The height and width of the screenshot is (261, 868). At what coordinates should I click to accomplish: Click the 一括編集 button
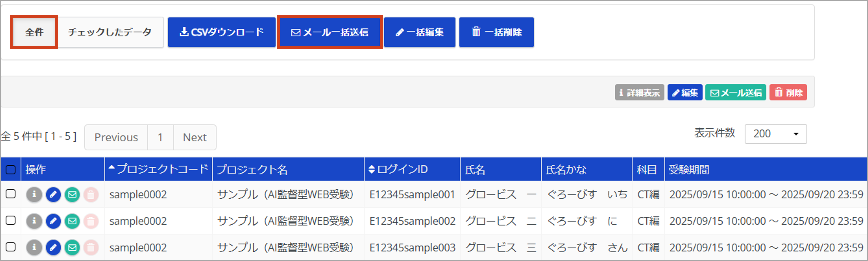tap(419, 32)
